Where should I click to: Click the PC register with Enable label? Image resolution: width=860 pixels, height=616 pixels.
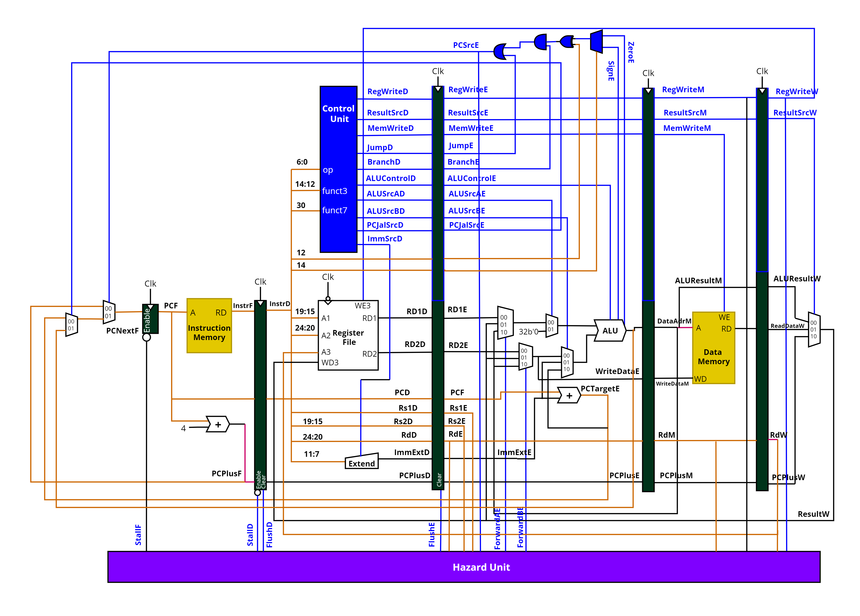(x=150, y=318)
